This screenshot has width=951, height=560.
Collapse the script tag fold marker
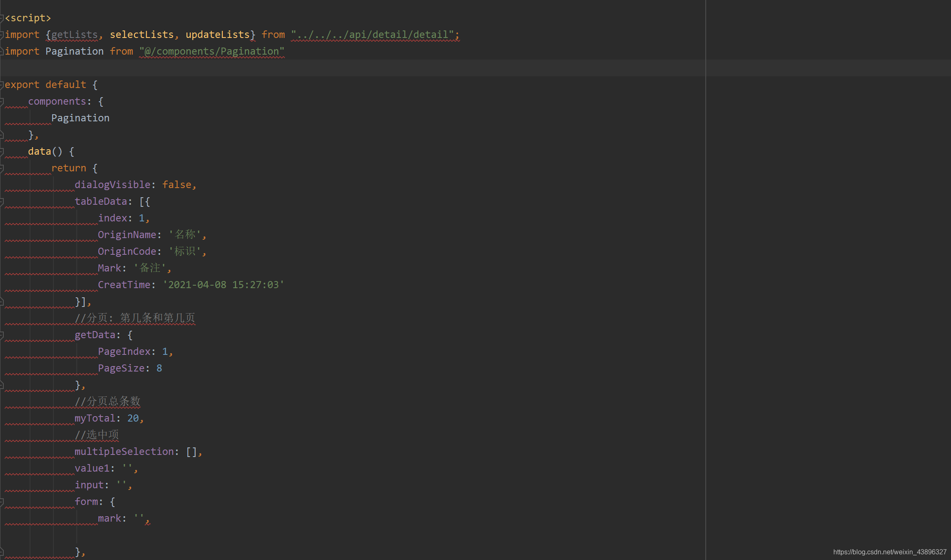(x=2, y=18)
